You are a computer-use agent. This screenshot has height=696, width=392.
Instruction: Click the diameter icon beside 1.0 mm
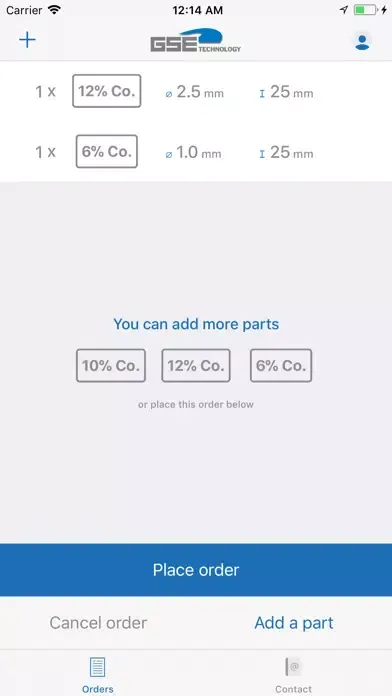[x=169, y=154]
